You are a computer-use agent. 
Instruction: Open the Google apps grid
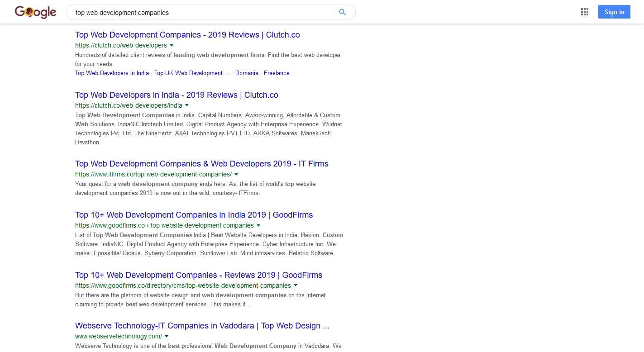click(x=585, y=12)
